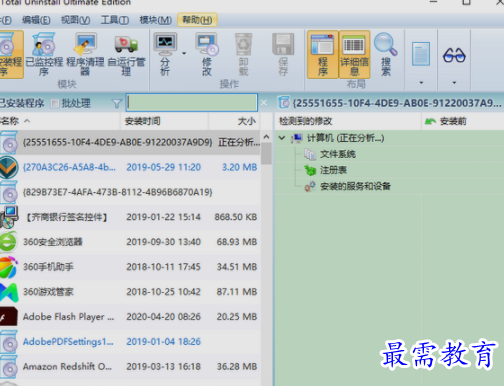Click the document page toolbar icon
504x386 pixels.
pos(421,54)
